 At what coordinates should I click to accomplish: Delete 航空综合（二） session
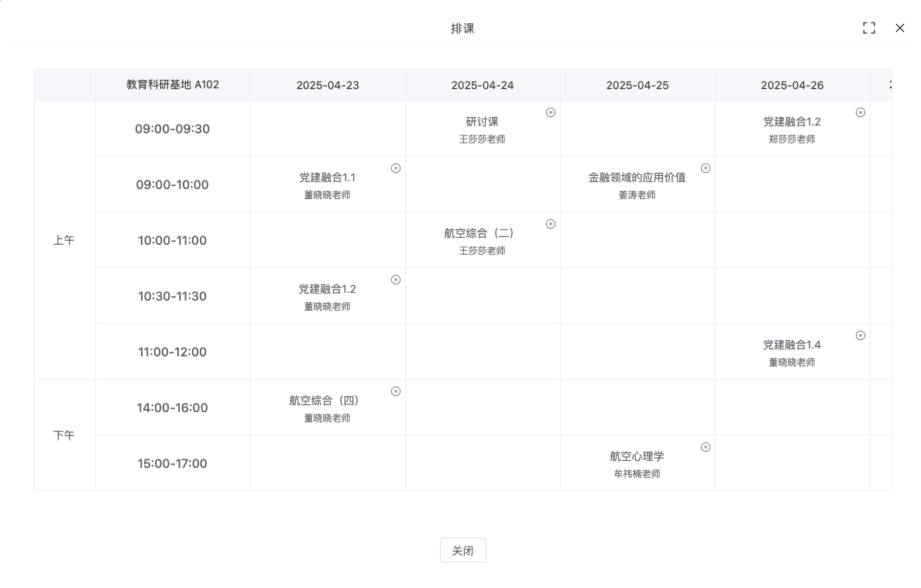[551, 224]
